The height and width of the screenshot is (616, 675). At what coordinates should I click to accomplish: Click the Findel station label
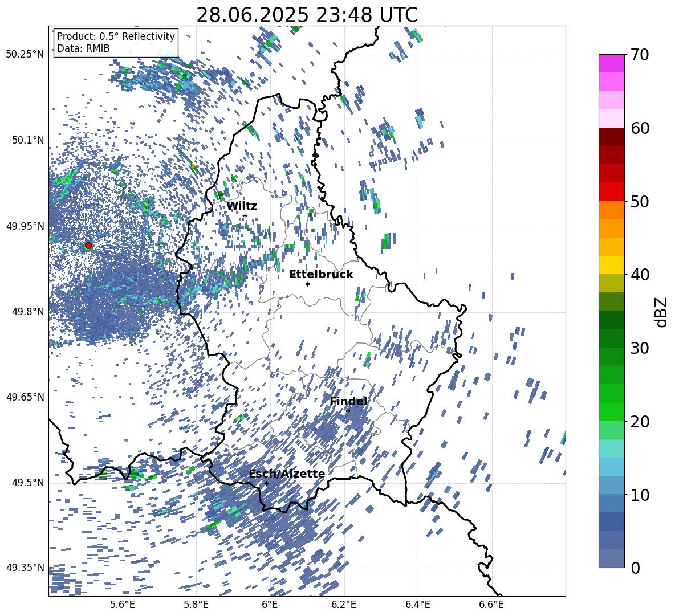pos(348,401)
